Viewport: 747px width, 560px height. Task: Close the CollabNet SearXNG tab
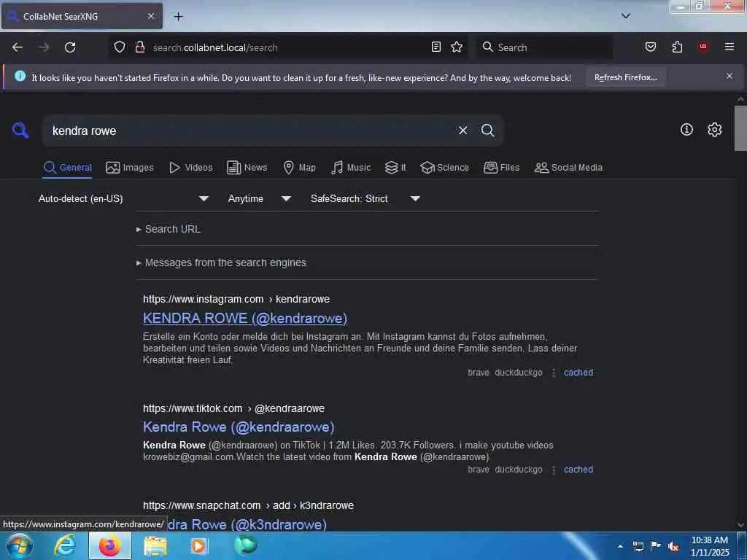(150, 16)
